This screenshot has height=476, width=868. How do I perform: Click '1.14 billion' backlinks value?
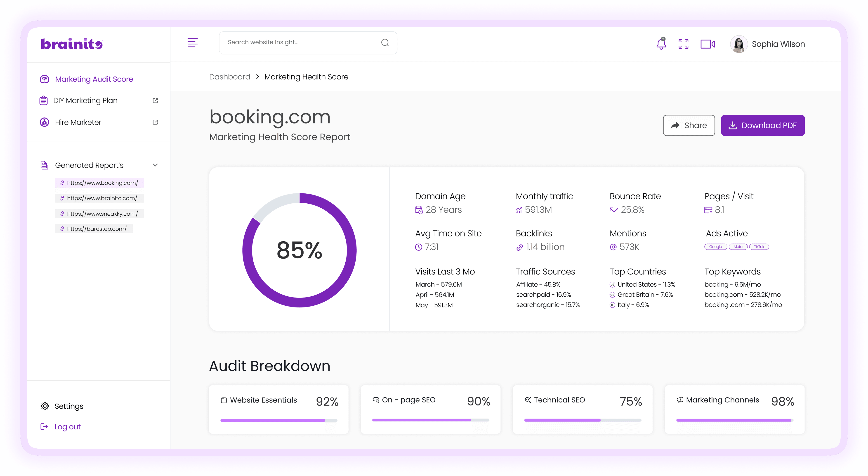point(545,247)
